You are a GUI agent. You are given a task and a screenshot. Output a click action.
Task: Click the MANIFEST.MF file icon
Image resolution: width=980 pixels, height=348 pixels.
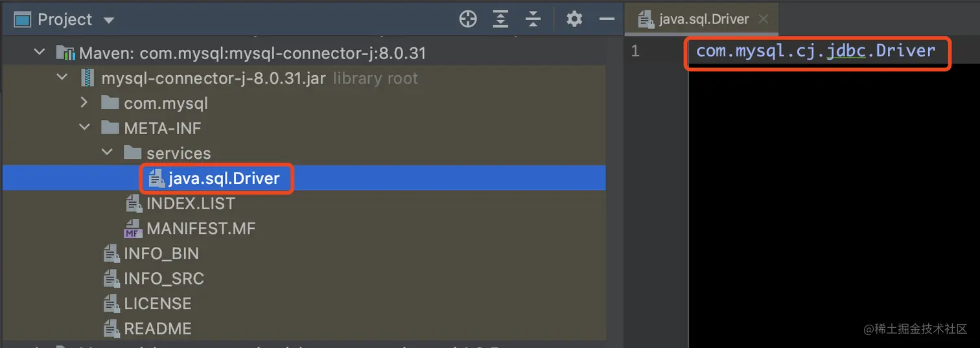pos(133,229)
